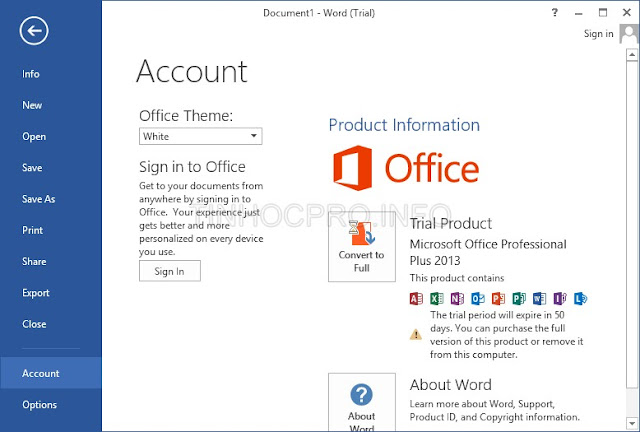Click the Excel app icon
640x432 pixels.
coord(437,298)
